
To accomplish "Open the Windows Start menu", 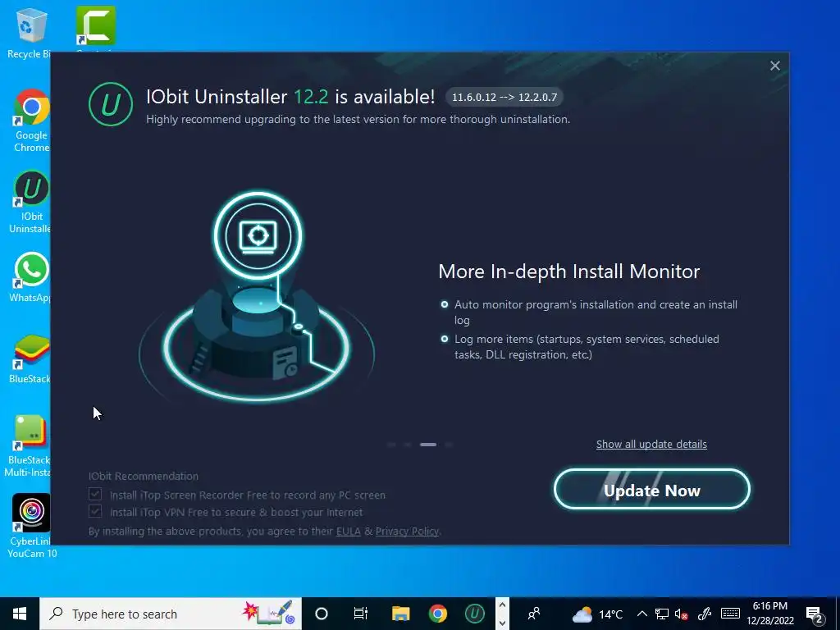I will coord(20,614).
